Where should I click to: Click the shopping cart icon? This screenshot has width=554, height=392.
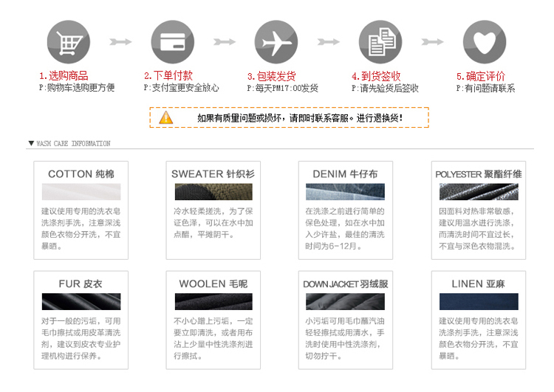69,42
